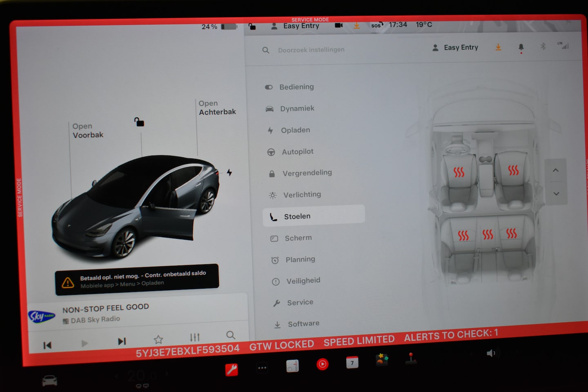Tap the car controls icon in dock

[x=49, y=381]
